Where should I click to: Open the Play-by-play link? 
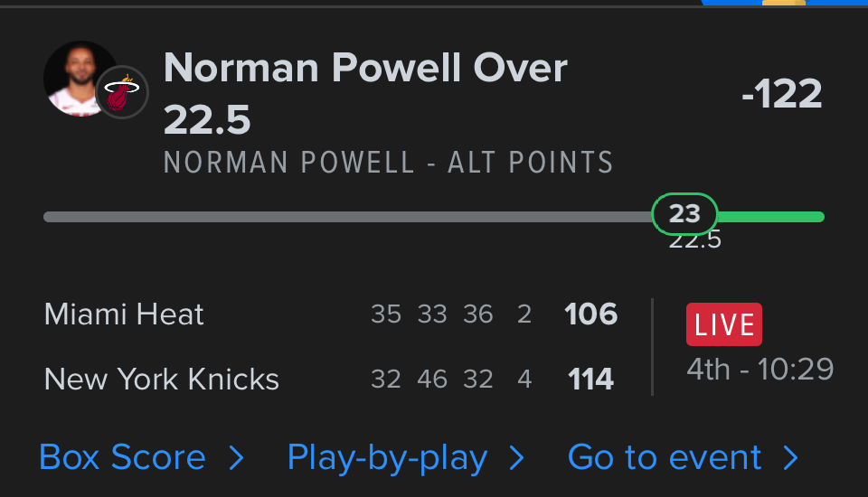pos(387,458)
